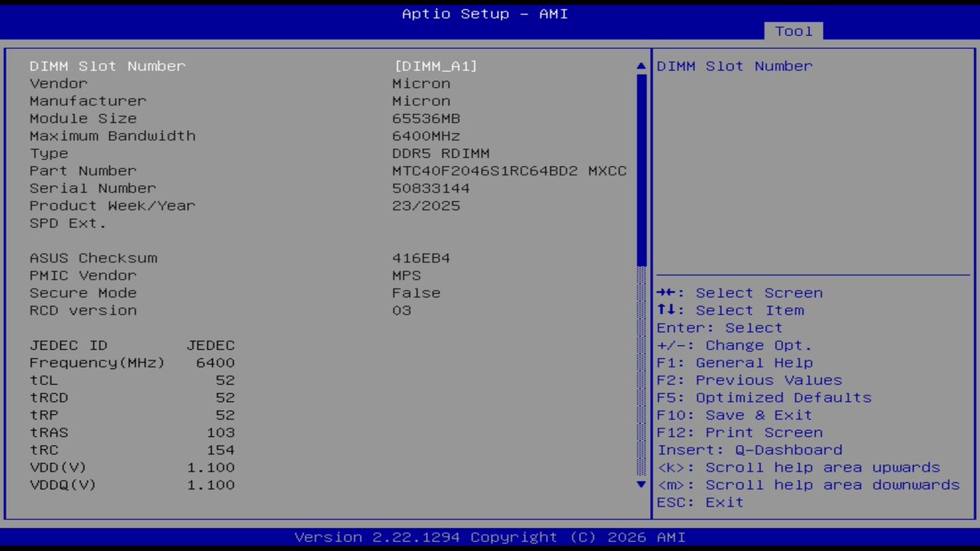Click the DDR5 RDIMM Type value
This screenshot has height=551, width=980.
440,153
